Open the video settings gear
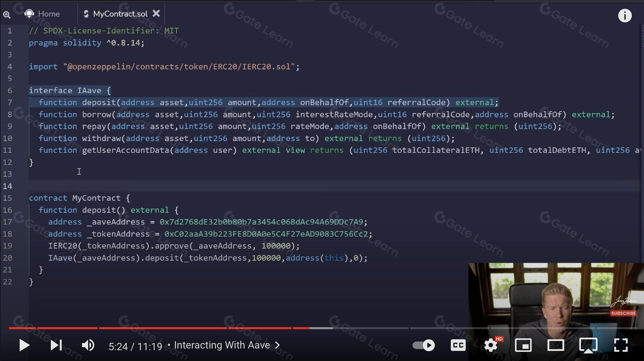Viewport: 644px width, 361px height. click(x=491, y=345)
